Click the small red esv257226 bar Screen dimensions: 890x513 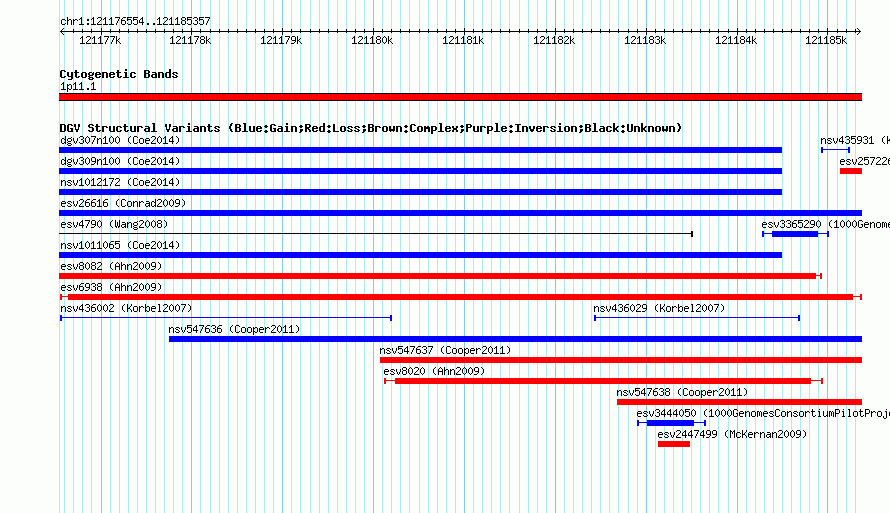(851, 171)
